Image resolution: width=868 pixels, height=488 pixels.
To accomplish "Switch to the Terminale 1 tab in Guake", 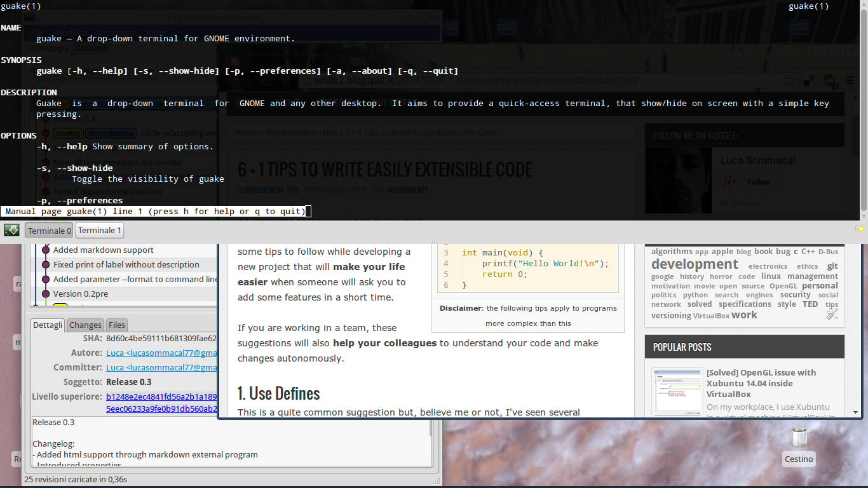I will 100,230.
